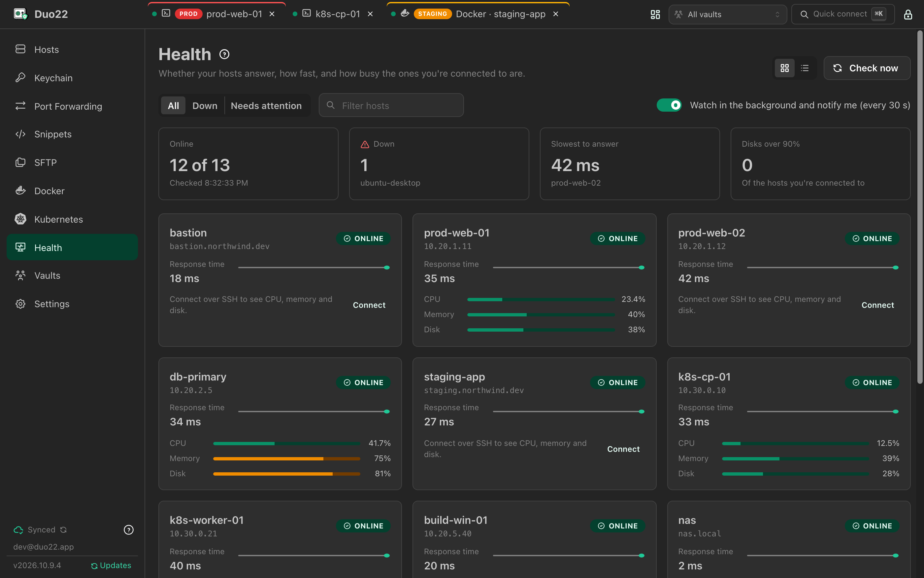
Task: Click the k8s-worker-01 host name
Action: pos(207,520)
